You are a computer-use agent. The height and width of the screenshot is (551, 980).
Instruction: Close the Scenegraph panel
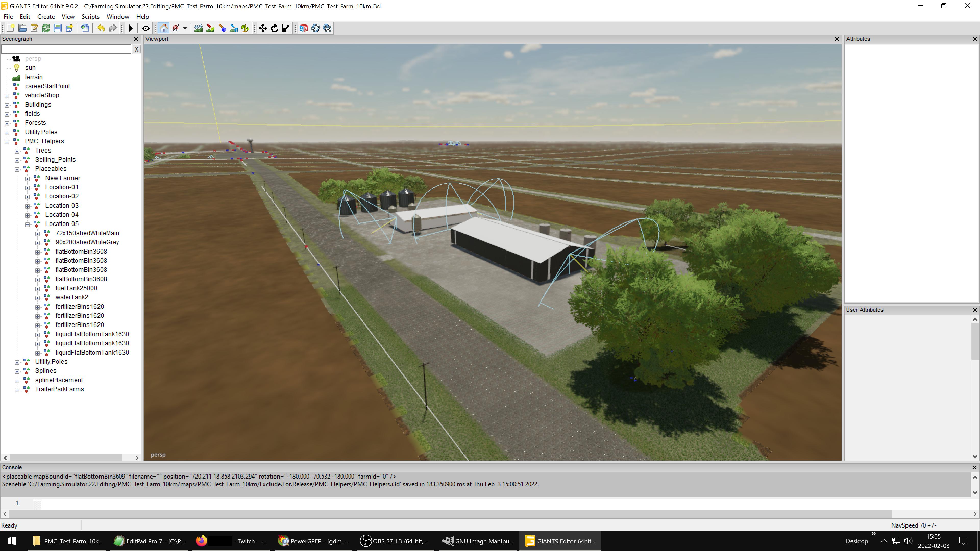[x=136, y=39]
